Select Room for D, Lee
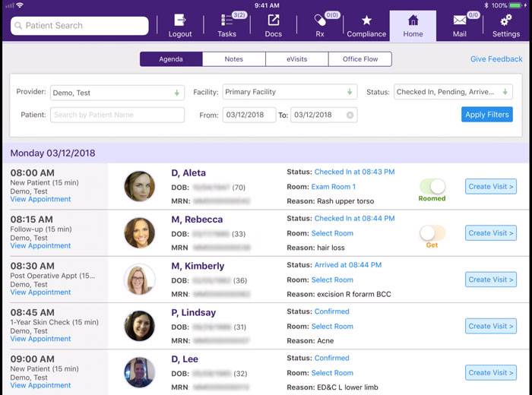The width and height of the screenshot is (532, 395). click(332, 373)
